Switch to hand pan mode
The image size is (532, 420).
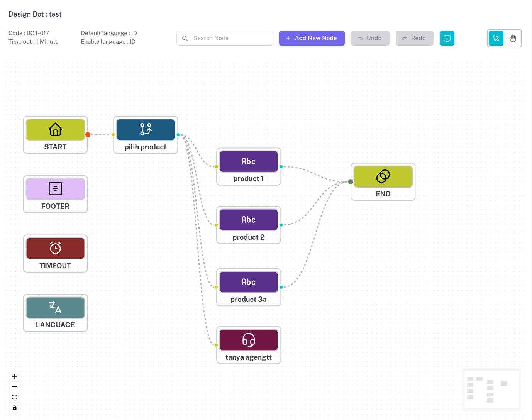513,38
